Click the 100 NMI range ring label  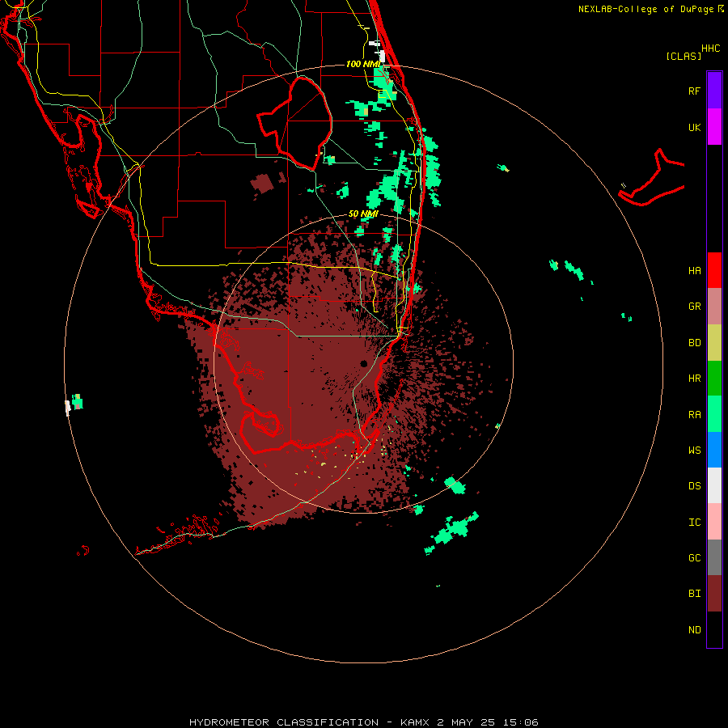tap(363, 64)
